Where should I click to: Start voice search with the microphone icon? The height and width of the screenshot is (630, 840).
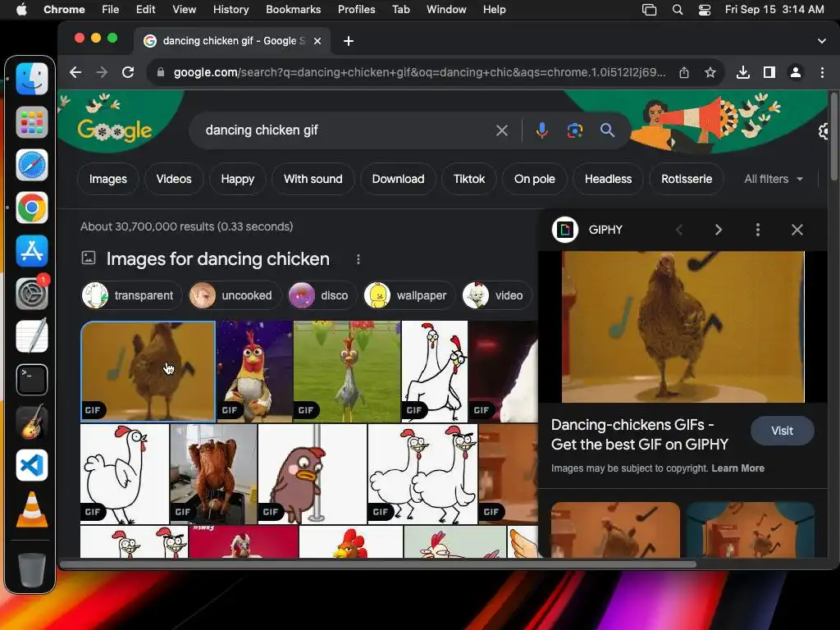(542, 130)
